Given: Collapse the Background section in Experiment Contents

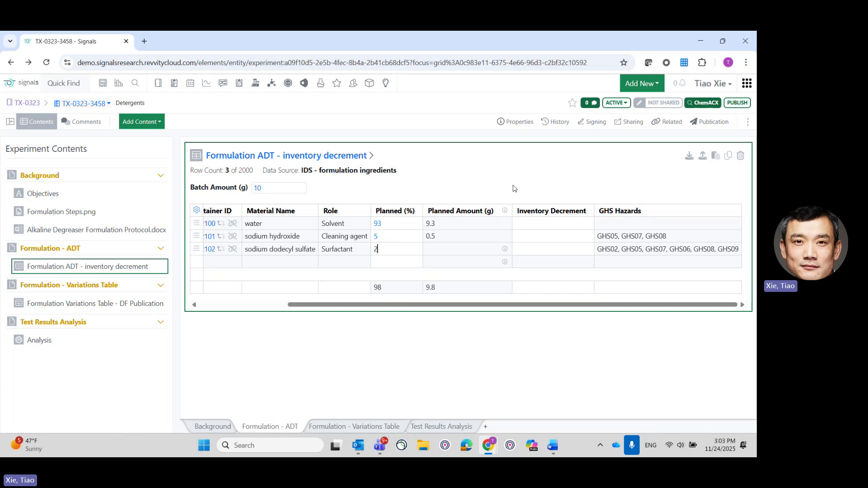Looking at the screenshot, I should [161, 175].
